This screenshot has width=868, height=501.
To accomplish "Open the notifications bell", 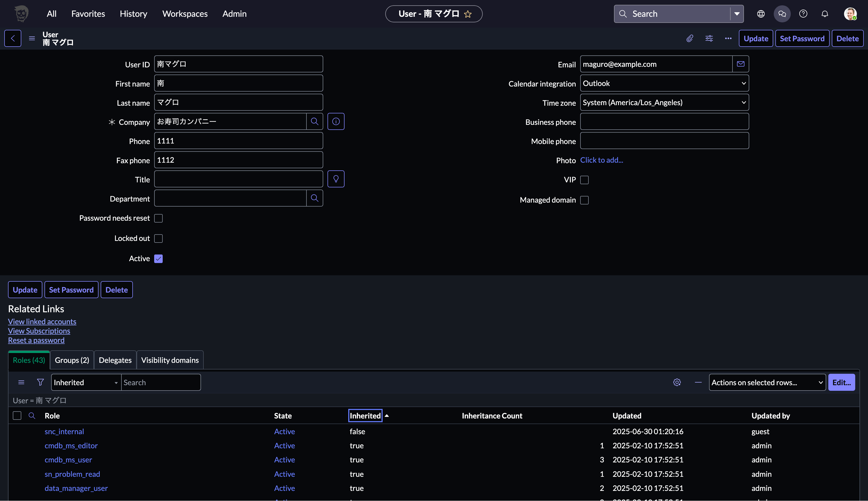I will 825,14.
